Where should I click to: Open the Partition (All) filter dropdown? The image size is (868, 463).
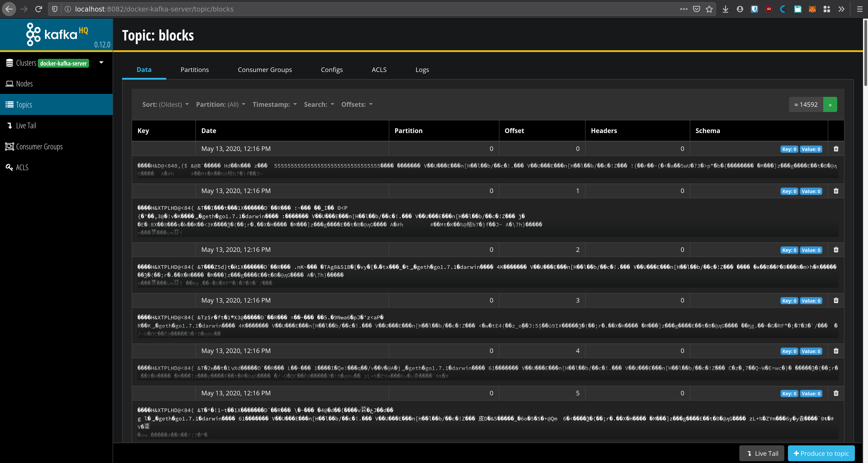(220, 105)
